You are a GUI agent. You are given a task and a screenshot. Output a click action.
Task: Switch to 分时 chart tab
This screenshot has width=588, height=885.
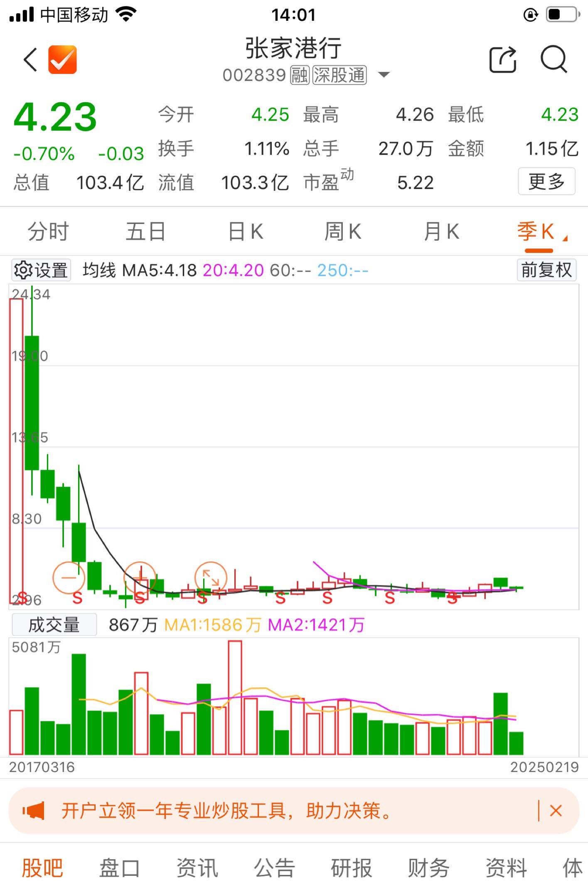tap(48, 231)
